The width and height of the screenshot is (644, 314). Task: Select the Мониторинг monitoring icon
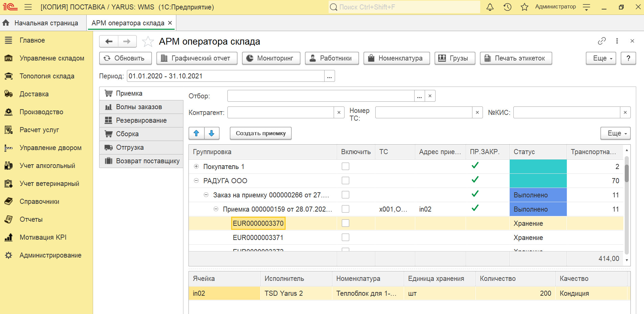(249, 58)
